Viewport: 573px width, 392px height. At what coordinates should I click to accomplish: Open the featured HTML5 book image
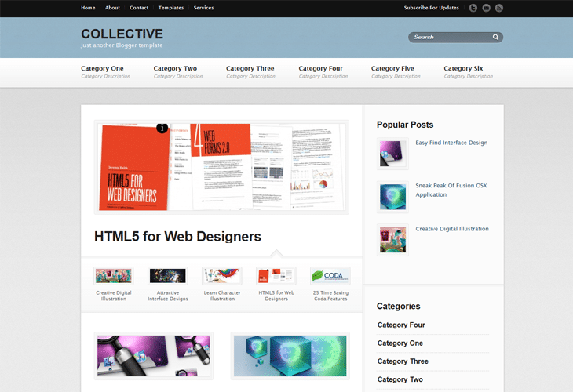pos(221,167)
